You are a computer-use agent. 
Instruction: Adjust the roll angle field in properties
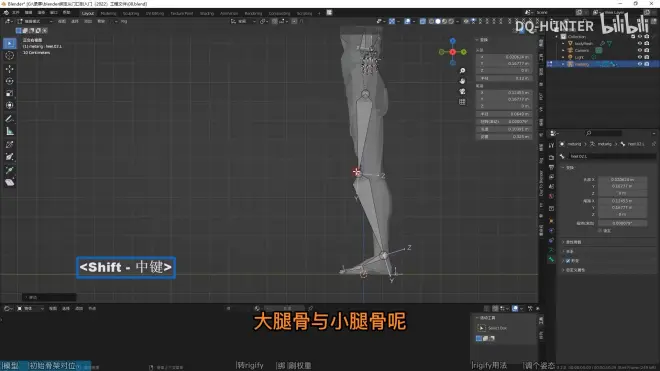622,223
